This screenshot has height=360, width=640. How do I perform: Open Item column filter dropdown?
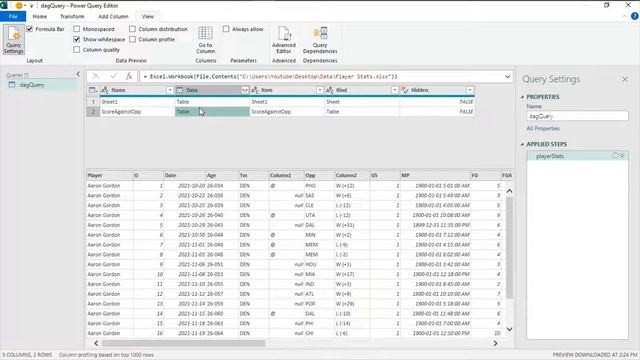point(320,90)
